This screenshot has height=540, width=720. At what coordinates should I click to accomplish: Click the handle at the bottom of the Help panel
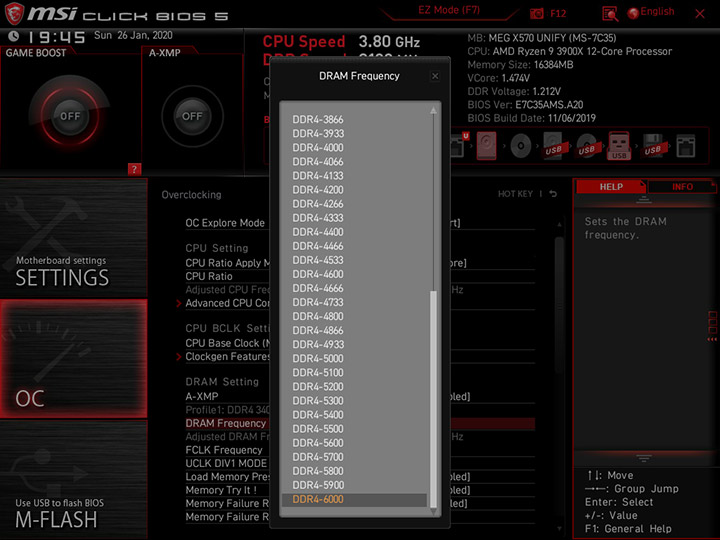(x=643, y=458)
